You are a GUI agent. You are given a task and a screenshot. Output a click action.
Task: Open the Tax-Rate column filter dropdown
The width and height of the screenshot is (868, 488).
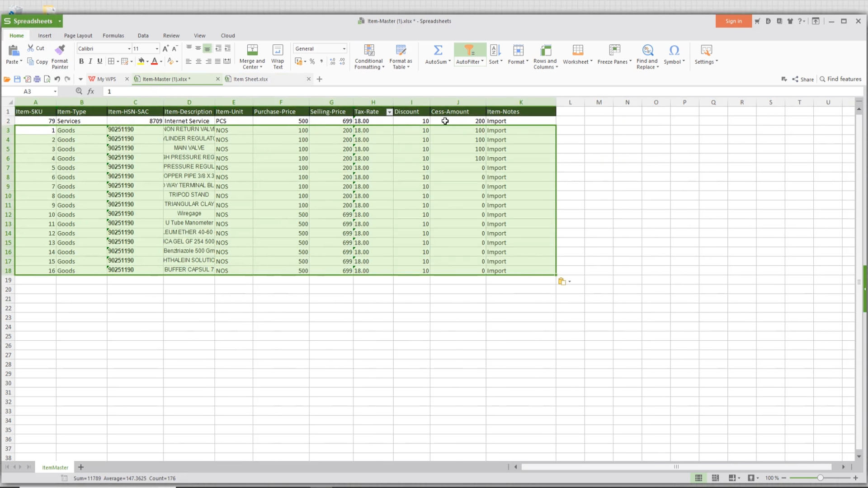click(x=389, y=112)
